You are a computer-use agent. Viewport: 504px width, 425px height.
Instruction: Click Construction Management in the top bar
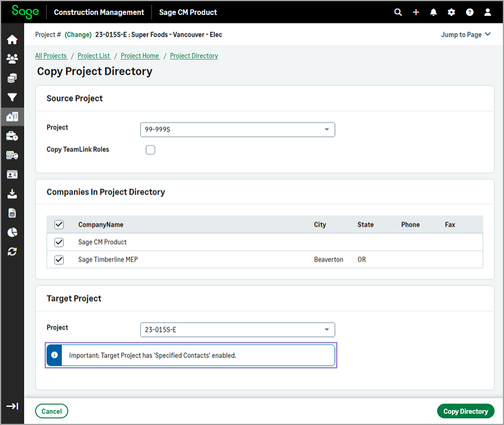(99, 12)
